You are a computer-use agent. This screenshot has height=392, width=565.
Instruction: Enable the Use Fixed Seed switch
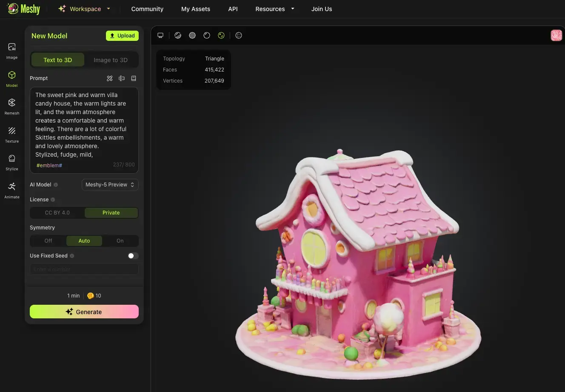coord(133,256)
